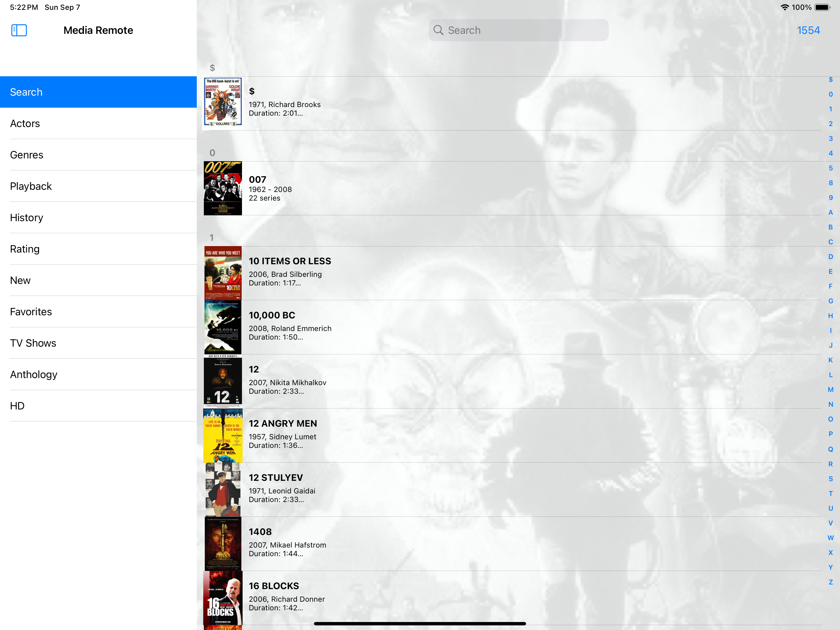The height and width of the screenshot is (630, 840).
Task: Open Anthology section
Action: point(98,374)
